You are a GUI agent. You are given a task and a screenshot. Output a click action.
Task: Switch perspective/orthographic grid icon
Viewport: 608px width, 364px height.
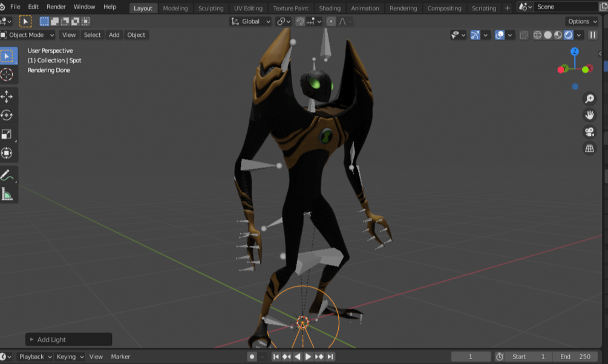coord(589,148)
